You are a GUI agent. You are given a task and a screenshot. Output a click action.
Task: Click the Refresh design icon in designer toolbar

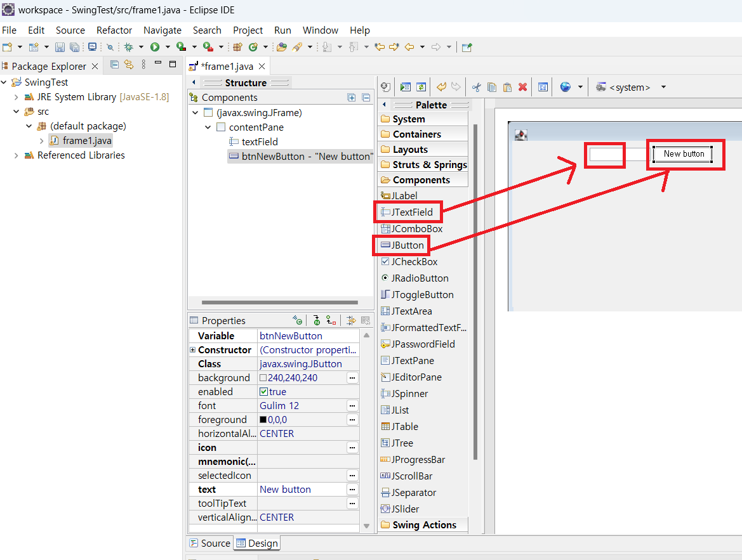coord(421,87)
